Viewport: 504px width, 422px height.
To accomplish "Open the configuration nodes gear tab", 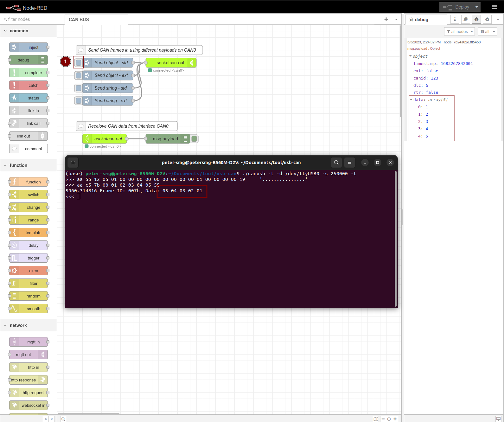I will [x=487, y=19].
